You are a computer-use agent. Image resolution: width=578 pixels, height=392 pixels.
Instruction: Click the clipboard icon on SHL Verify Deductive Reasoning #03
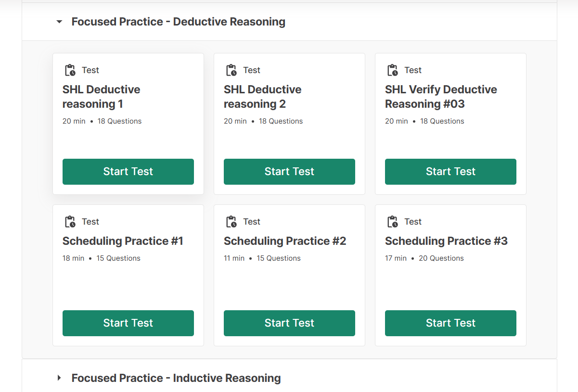tap(393, 70)
